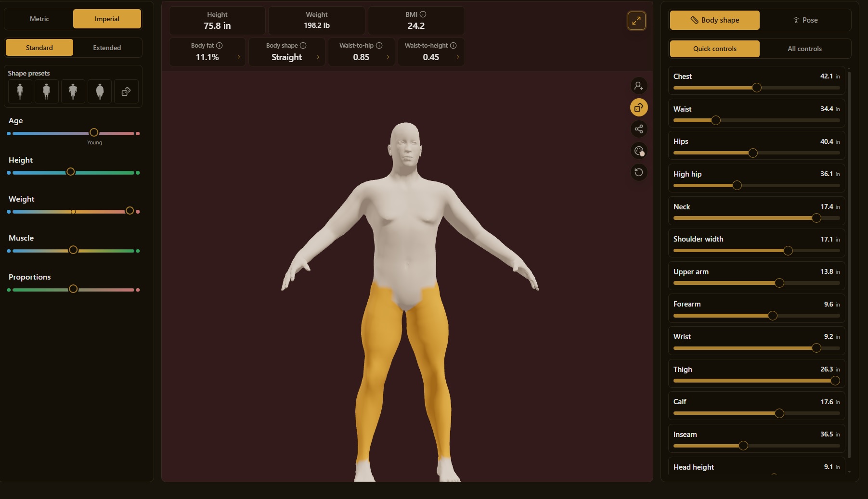Image resolution: width=868 pixels, height=499 pixels.
Task: Open the Body shape tab
Action: 715,20
